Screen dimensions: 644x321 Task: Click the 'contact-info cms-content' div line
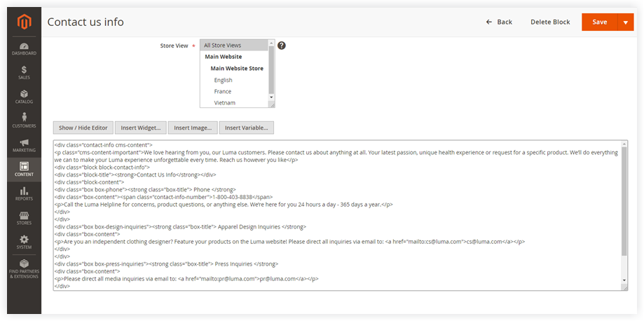[x=104, y=144]
